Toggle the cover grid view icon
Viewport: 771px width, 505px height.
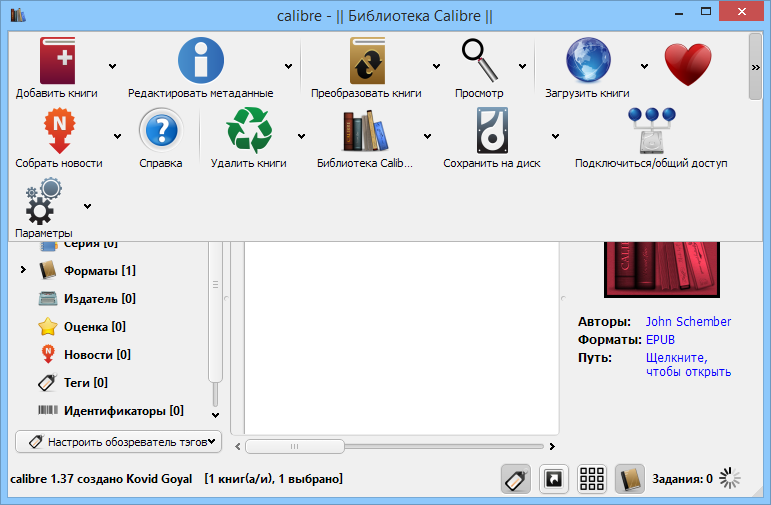592,478
